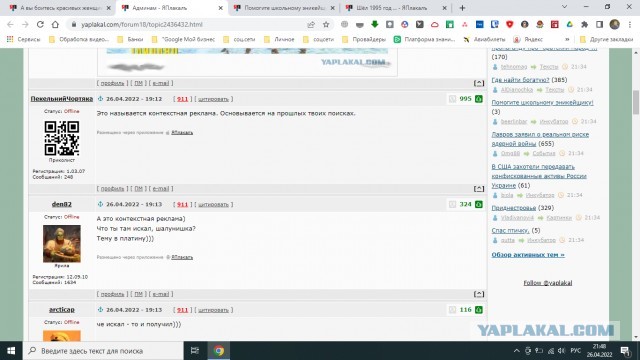Click цитировать on den82's post
Viewport: 640px width, 360px height.
tap(213, 204)
